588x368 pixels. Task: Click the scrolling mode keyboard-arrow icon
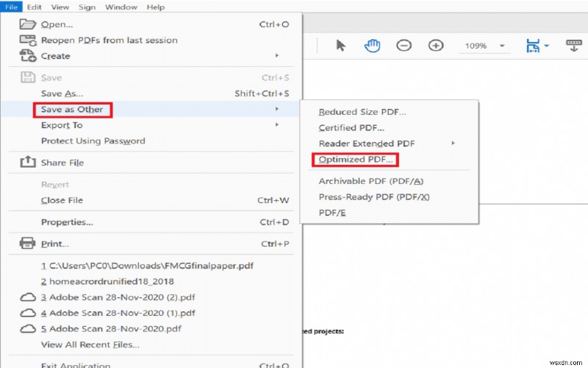[x=574, y=46]
